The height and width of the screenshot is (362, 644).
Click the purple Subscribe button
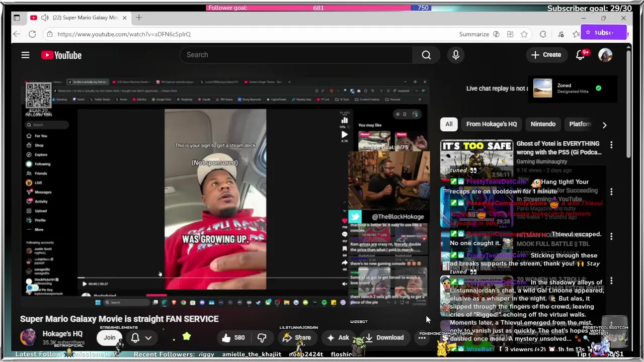[x=604, y=33]
